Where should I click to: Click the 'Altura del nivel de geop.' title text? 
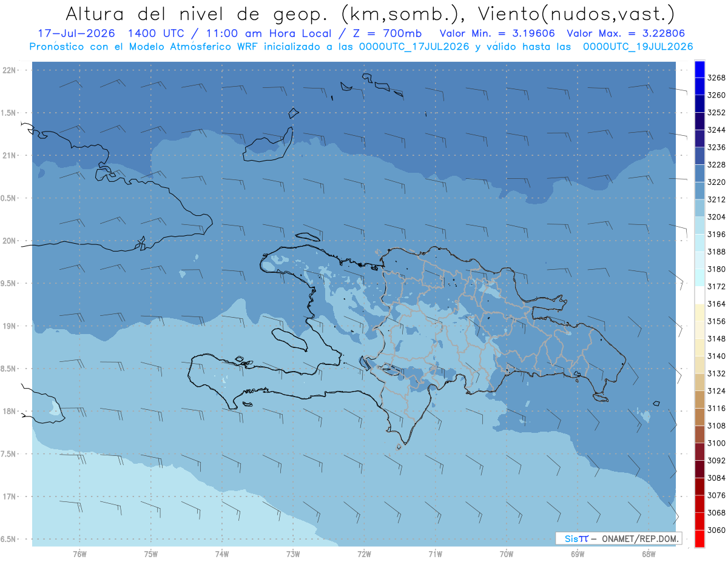(197, 14)
